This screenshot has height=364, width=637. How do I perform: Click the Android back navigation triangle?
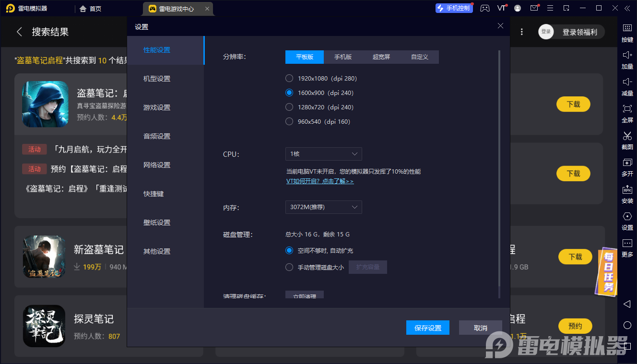point(627,304)
